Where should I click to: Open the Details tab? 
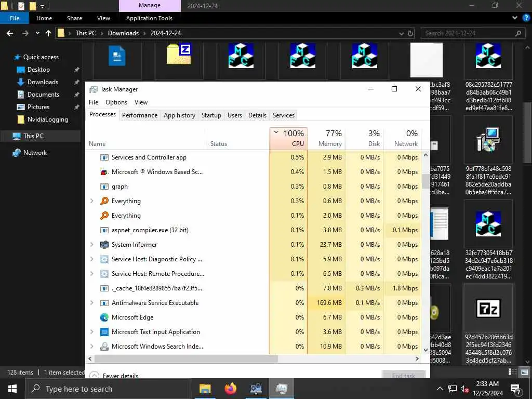pyautogui.click(x=258, y=115)
